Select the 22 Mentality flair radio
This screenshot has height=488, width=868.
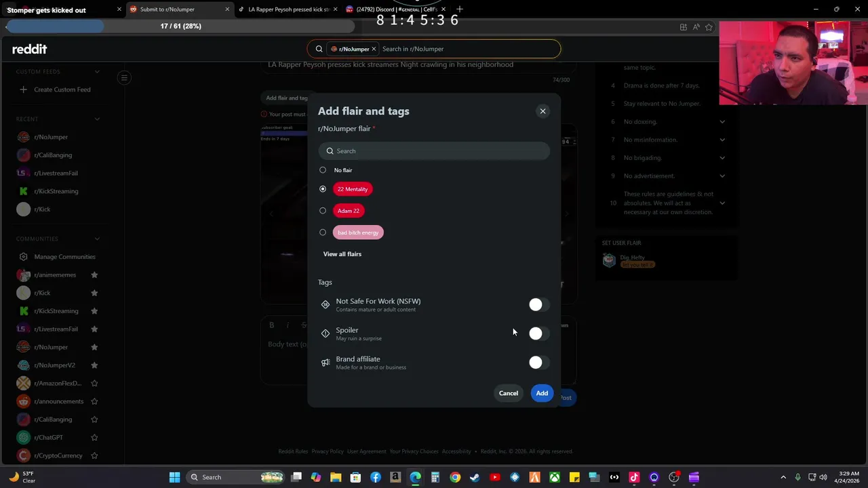pos(323,189)
